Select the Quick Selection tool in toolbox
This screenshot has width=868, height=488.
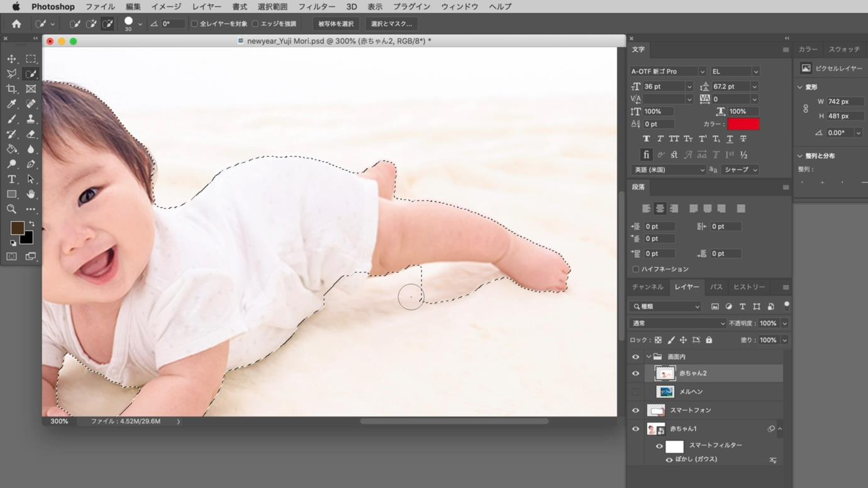[31, 74]
